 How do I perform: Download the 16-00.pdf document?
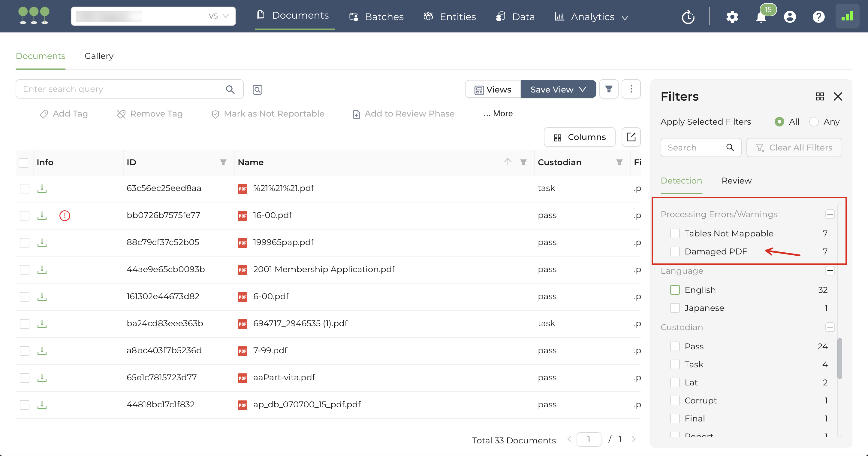tap(42, 215)
